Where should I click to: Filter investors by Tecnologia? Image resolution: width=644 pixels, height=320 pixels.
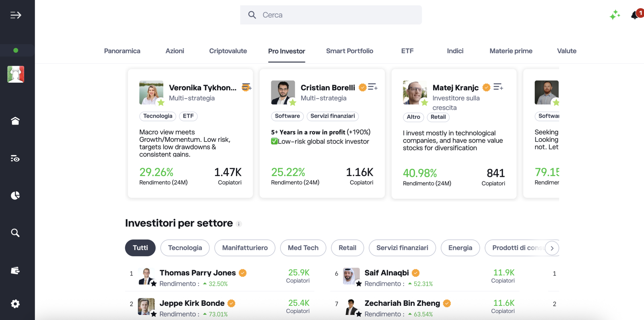pyautogui.click(x=185, y=248)
